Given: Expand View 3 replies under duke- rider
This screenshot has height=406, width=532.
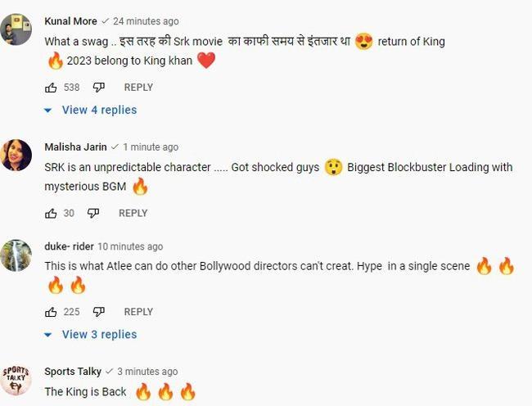Looking at the screenshot, I should (x=91, y=334).
